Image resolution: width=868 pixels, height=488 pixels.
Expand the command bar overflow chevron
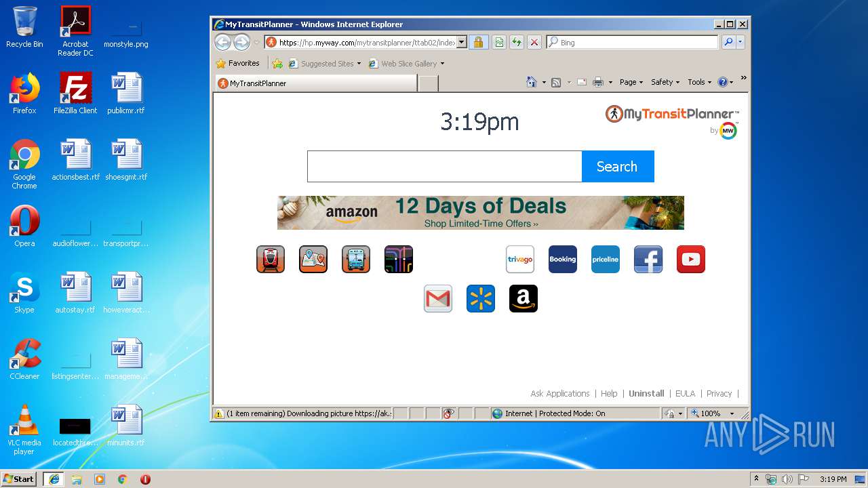point(743,78)
